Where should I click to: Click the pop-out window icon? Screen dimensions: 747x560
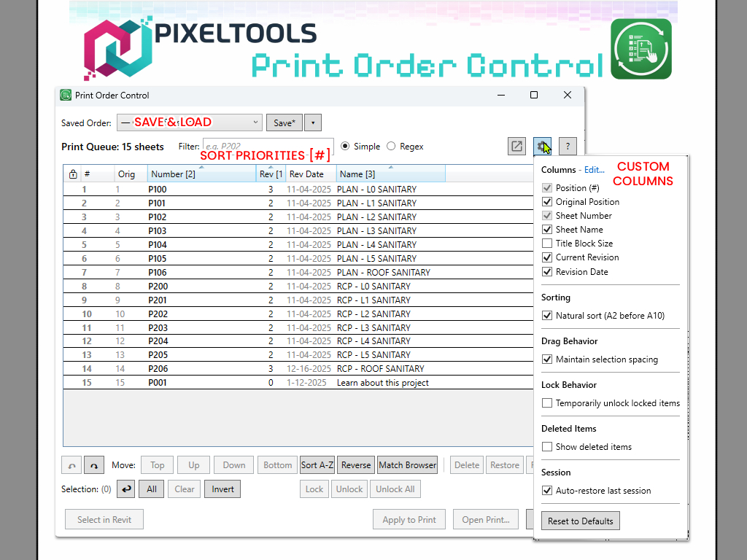click(x=516, y=146)
